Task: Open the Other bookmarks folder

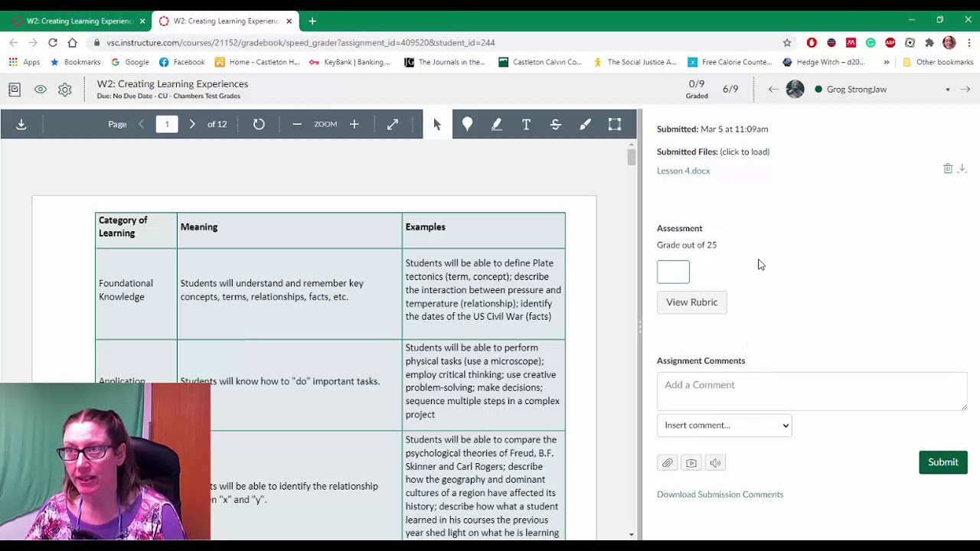Action: [938, 62]
